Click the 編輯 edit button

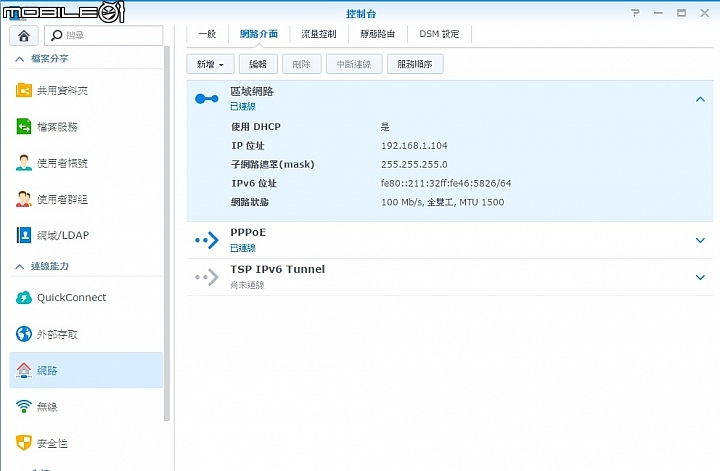pos(258,64)
